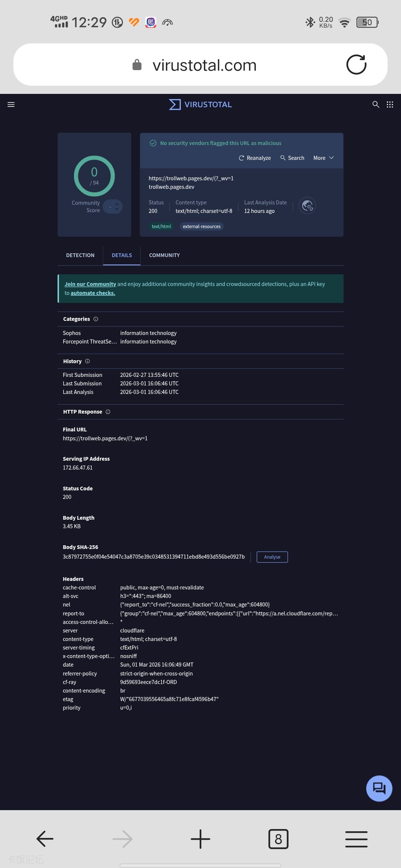Screen dimensions: 401x868
Task: Click the Reanalyze button
Action: [x=255, y=158]
